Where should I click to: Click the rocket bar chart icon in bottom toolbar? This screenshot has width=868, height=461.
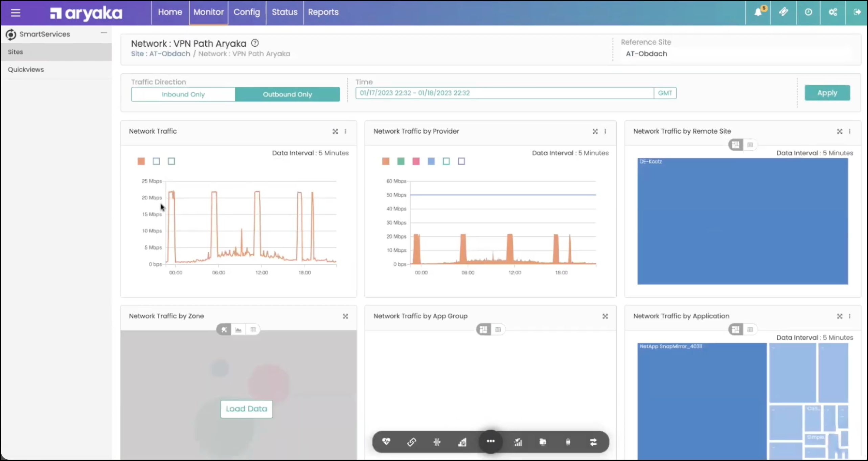518,442
